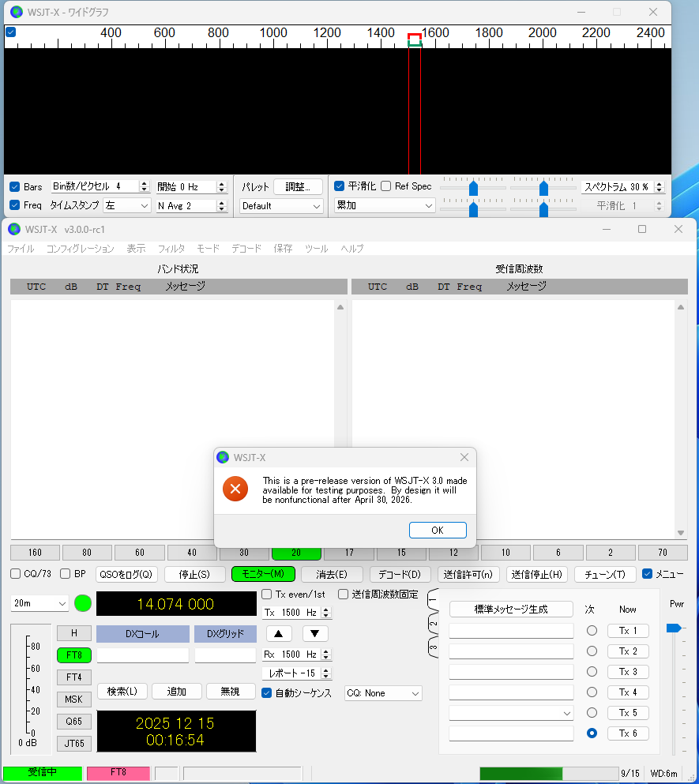This screenshot has height=784, width=699.
Task: Open the timestamp position dropdown (左)
Action: 126,205
